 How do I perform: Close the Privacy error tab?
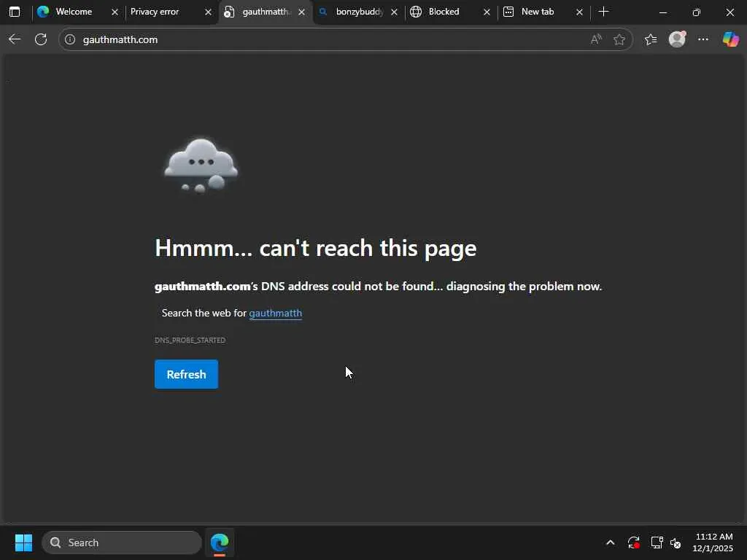click(x=208, y=12)
